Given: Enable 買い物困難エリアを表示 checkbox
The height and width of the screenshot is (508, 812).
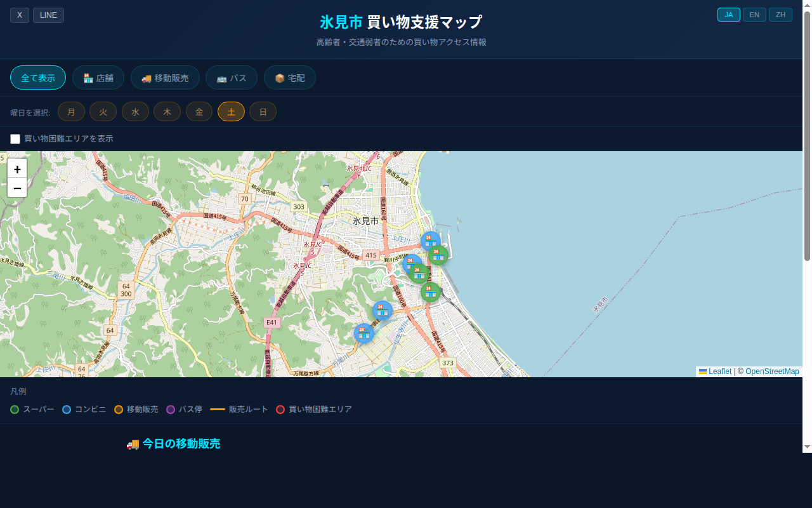Looking at the screenshot, I should (x=15, y=139).
